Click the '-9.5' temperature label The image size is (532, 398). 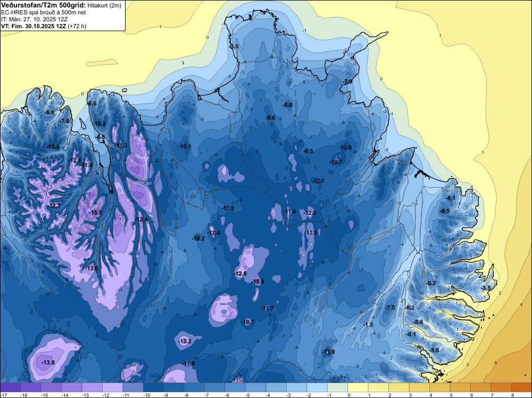click(308, 151)
